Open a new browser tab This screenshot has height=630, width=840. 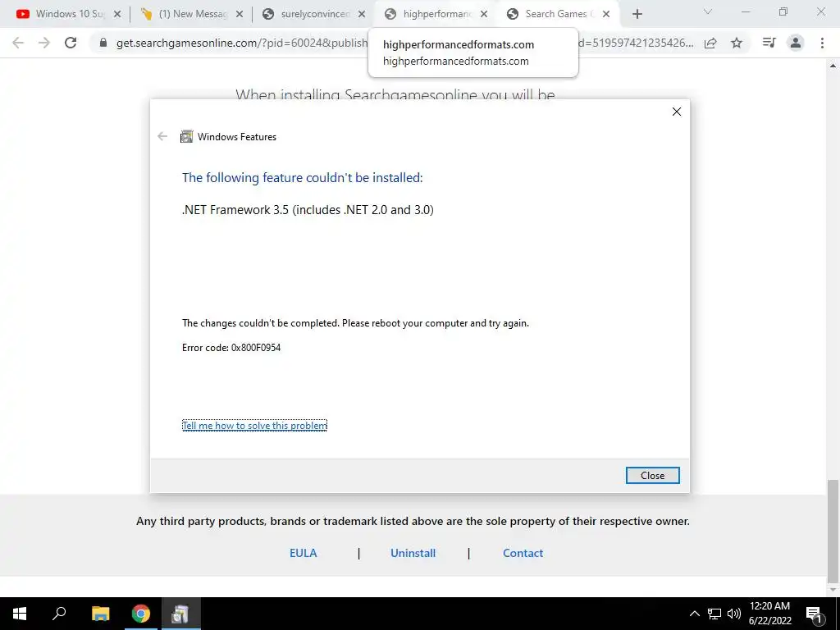(x=637, y=14)
